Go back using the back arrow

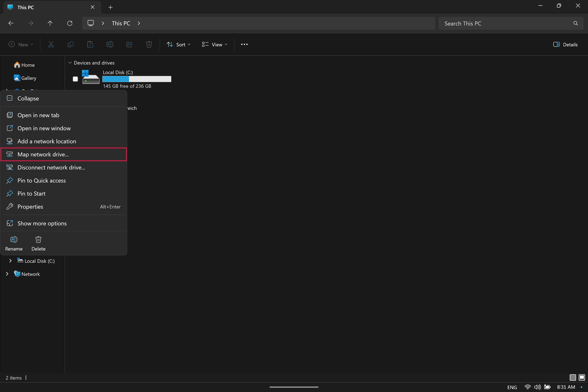pos(11,23)
